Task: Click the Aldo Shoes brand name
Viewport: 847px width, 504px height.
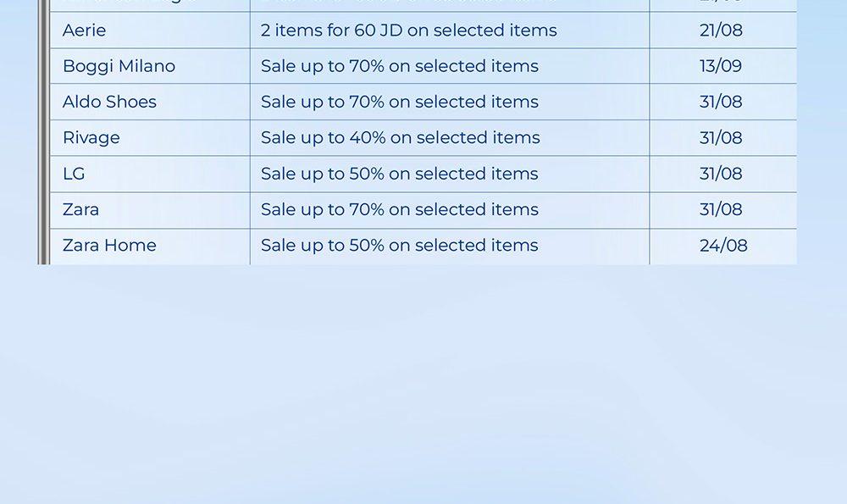Action: pos(109,102)
